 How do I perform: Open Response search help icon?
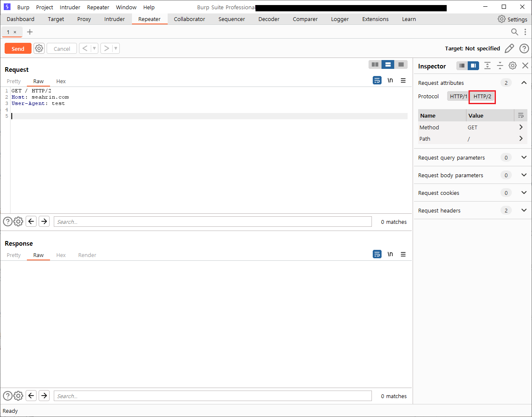[x=8, y=396]
